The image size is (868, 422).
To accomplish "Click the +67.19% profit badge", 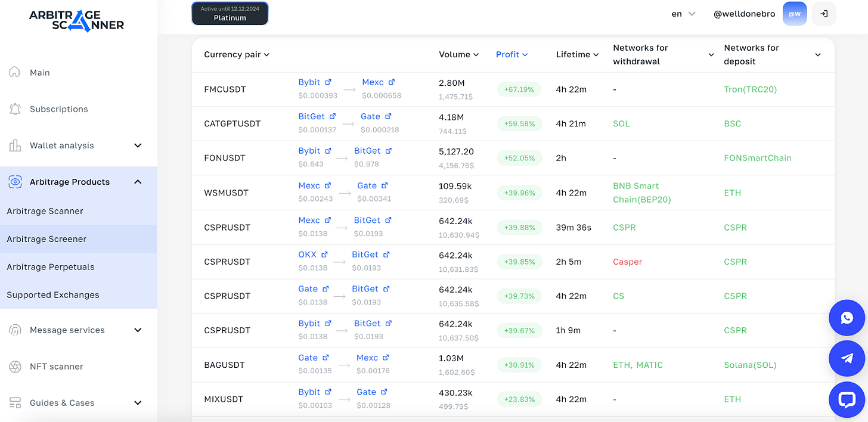I will click(x=519, y=89).
